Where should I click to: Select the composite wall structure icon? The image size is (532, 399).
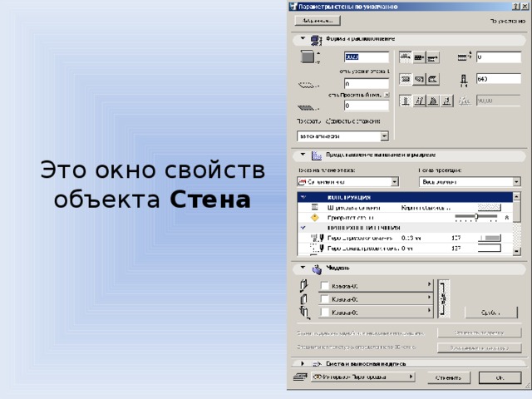point(419,79)
